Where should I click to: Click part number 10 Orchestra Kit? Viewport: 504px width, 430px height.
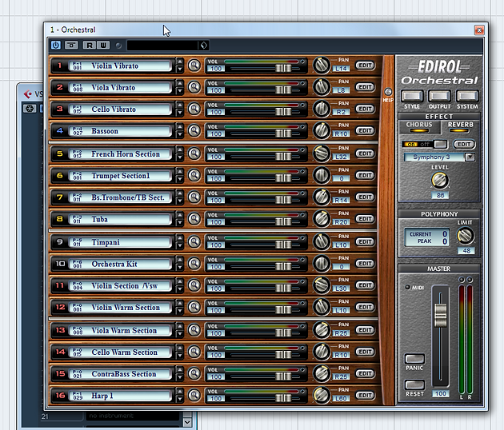point(60,264)
